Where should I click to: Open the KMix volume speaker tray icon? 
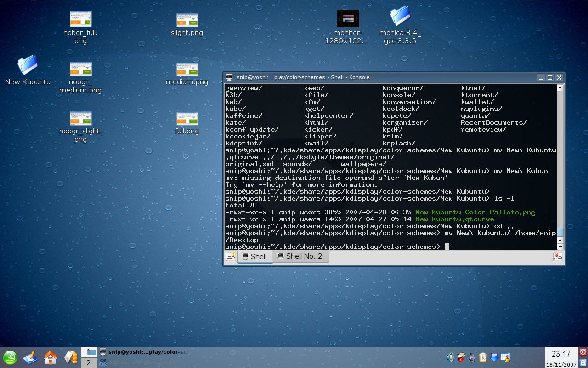(450, 357)
